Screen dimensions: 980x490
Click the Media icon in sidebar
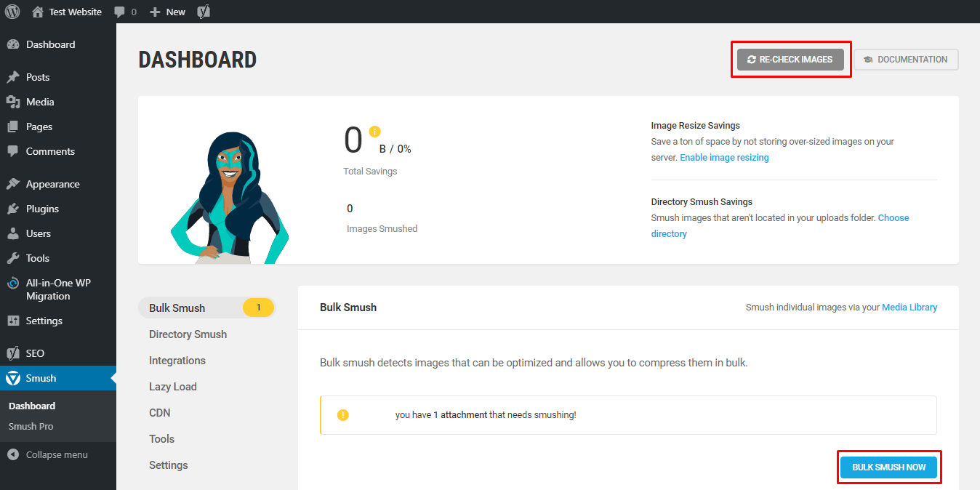point(13,102)
